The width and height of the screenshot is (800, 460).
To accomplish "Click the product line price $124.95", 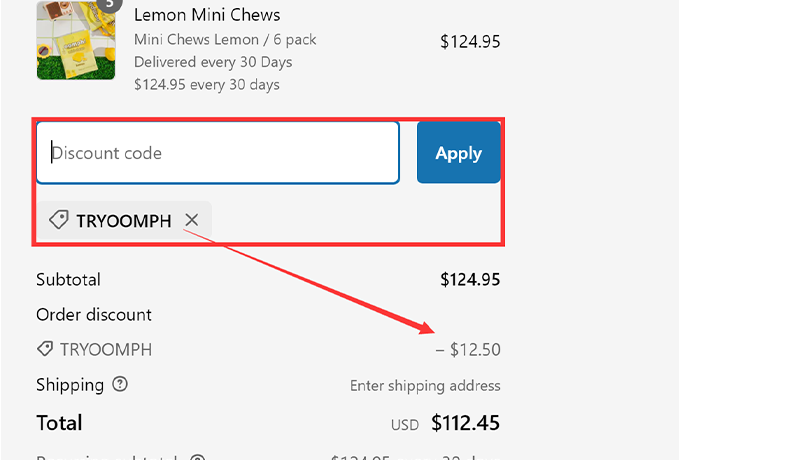I will (x=470, y=42).
